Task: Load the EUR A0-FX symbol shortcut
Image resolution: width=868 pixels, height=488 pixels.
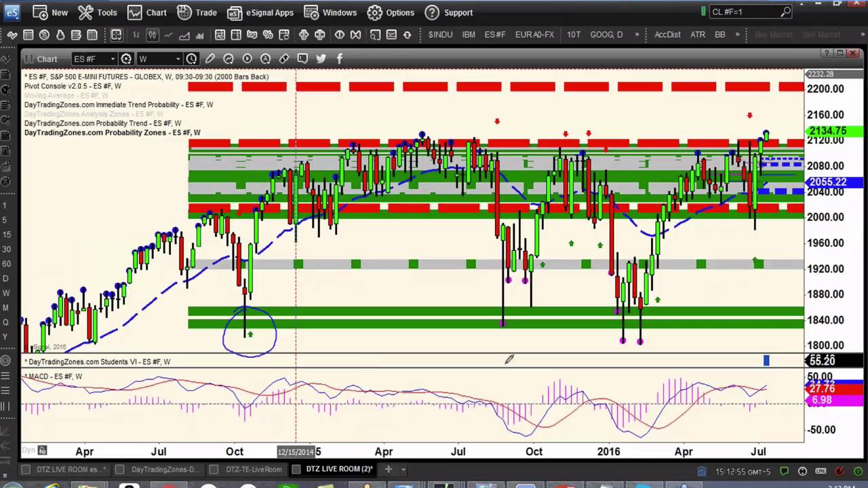Action: 534,35
